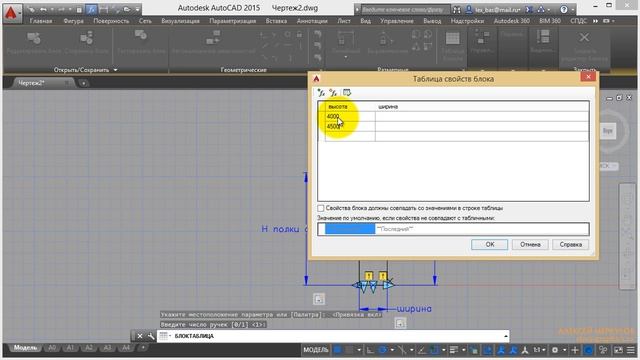
Task: Open the annotation scale 1:1 dropdown
Action: click(x=540, y=350)
